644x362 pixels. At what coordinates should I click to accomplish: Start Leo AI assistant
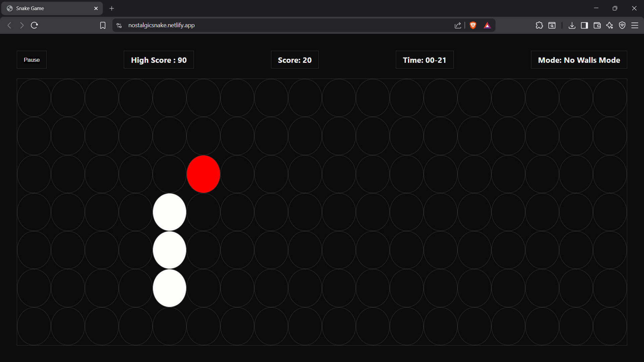609,25
